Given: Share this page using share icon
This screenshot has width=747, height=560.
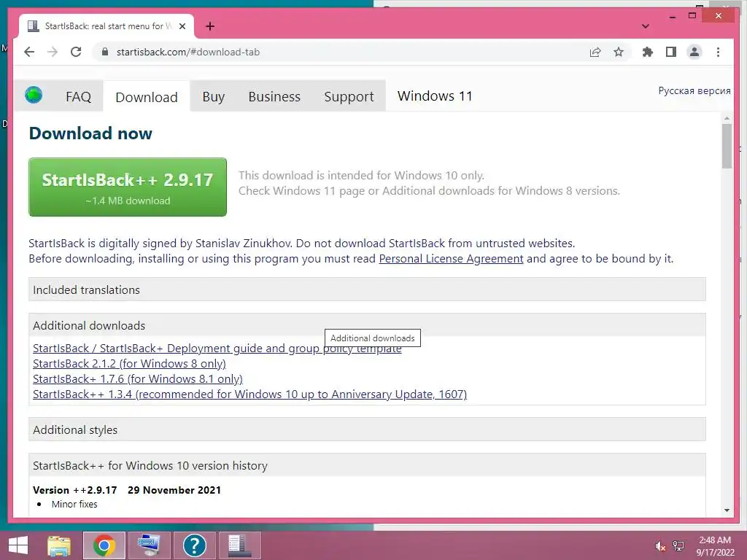Looking at the screenshot, I should 595,52.
